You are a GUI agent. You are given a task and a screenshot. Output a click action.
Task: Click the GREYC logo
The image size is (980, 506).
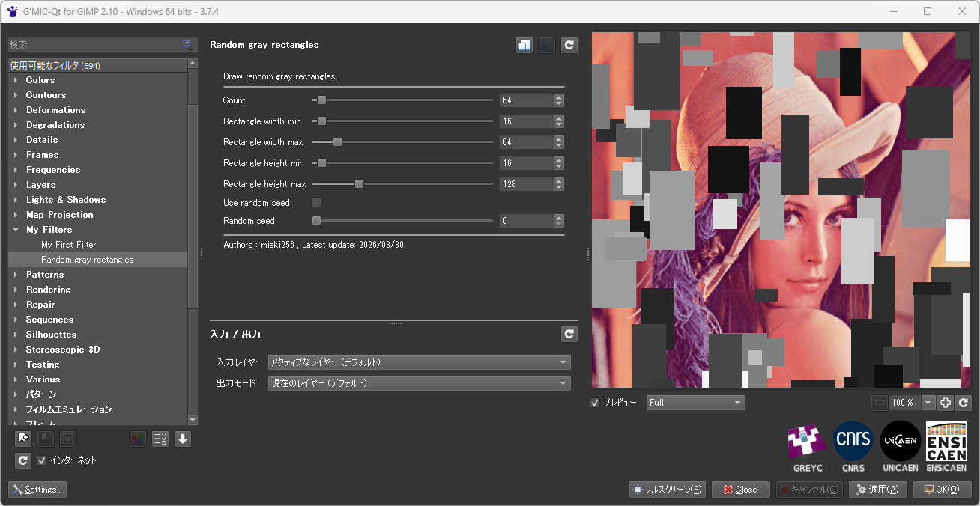point(808,448)
